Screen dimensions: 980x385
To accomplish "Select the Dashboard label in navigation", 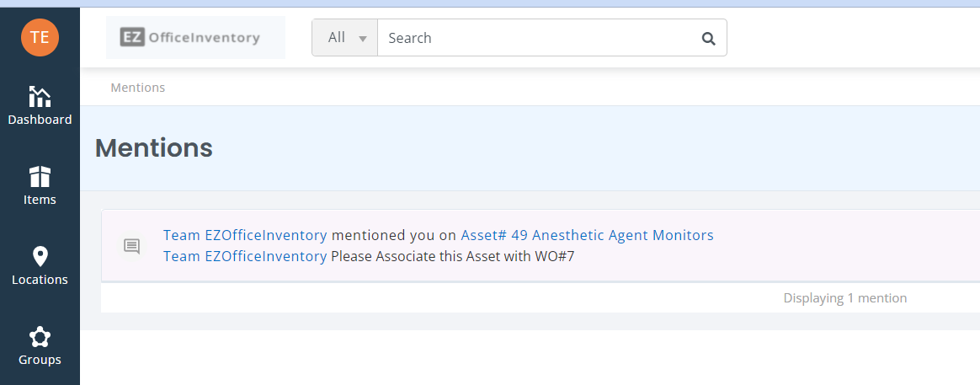I will point(40,120).
